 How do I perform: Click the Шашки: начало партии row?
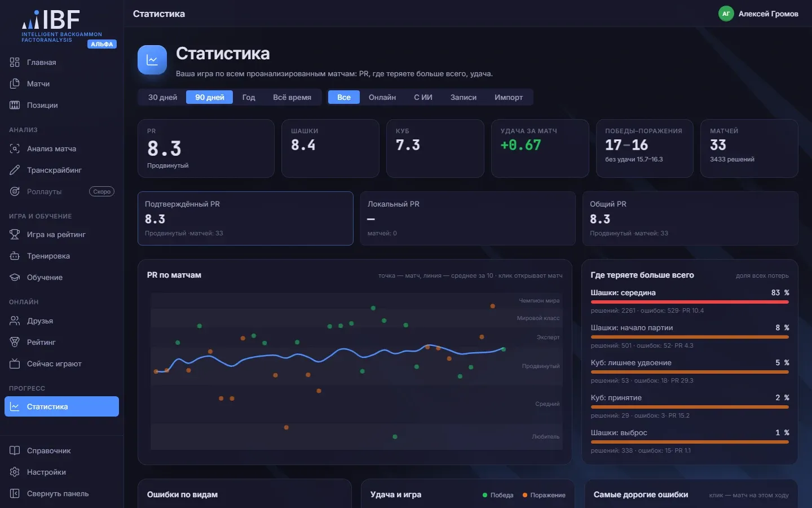[690, 336]
